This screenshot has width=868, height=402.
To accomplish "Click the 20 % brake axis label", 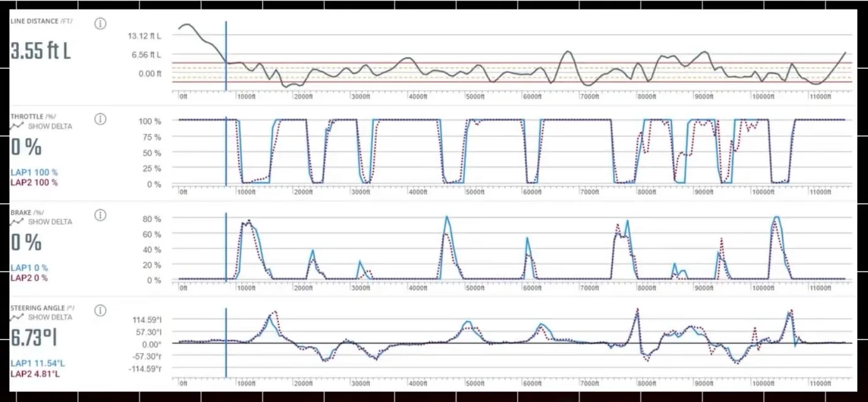I will pos(153,264).
